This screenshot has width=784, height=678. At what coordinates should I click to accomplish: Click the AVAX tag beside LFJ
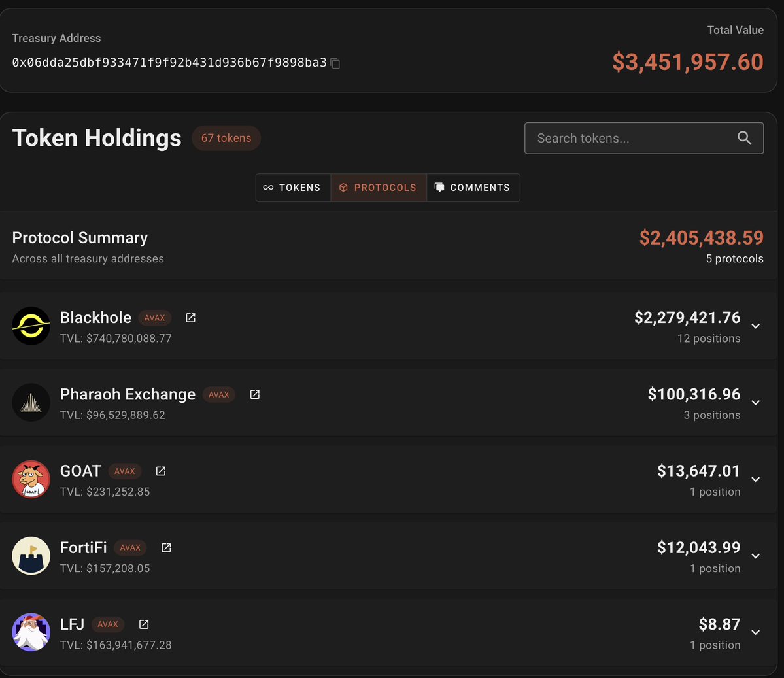tap(107, 624)
